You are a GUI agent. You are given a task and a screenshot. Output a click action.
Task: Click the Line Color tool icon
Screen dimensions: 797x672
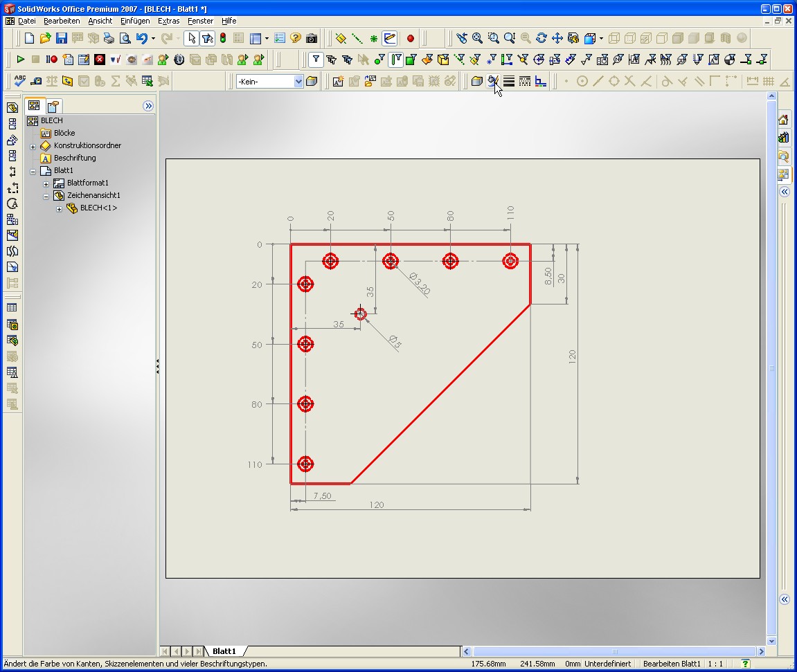coord(492,81)
